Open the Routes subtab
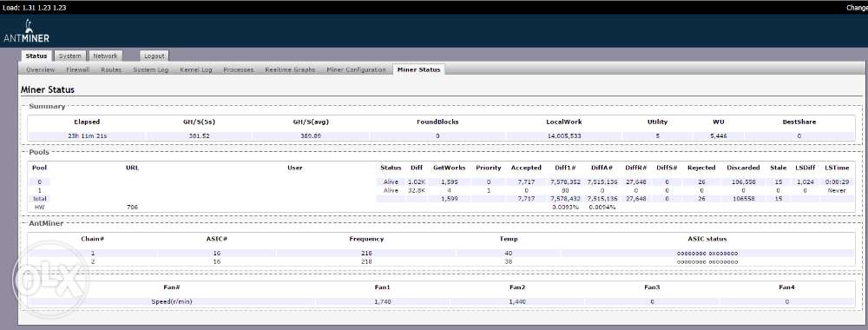The width and height of the screenshot is (868, 330). click(111, 69)
